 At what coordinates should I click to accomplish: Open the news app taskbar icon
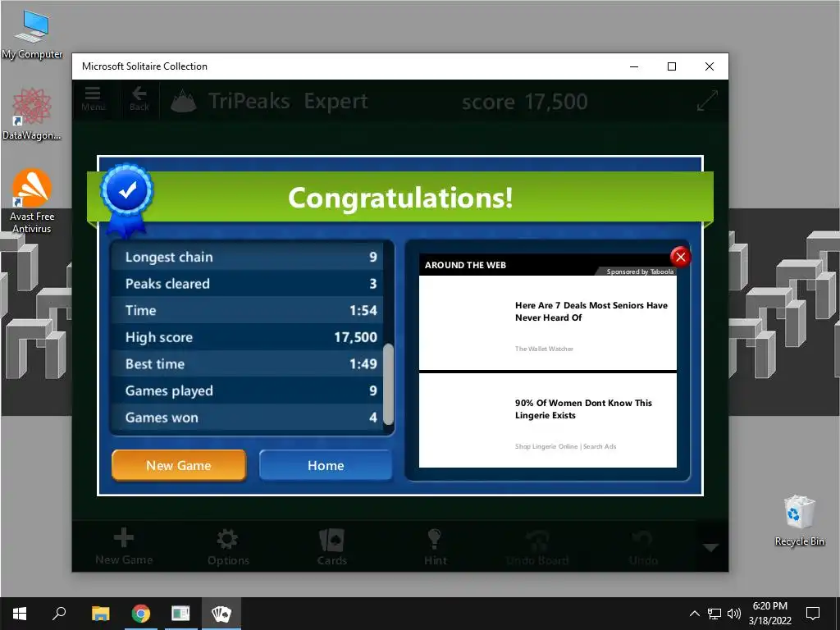point(180,614)
